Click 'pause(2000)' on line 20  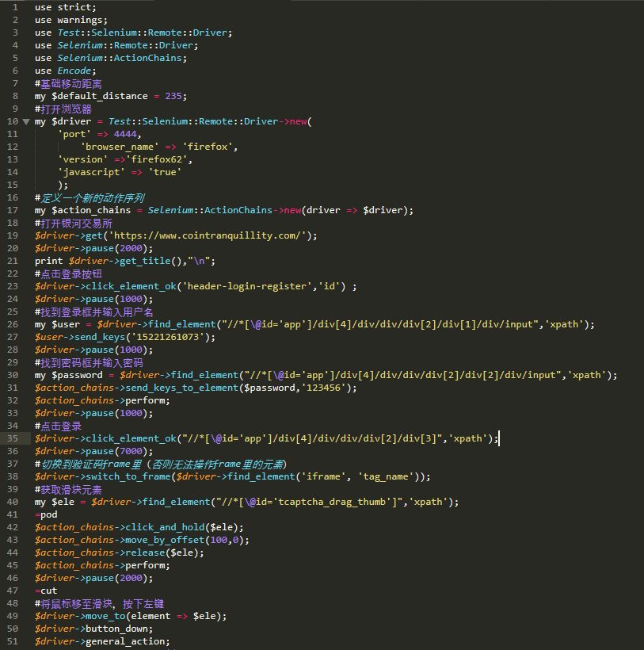pos(116,248)
